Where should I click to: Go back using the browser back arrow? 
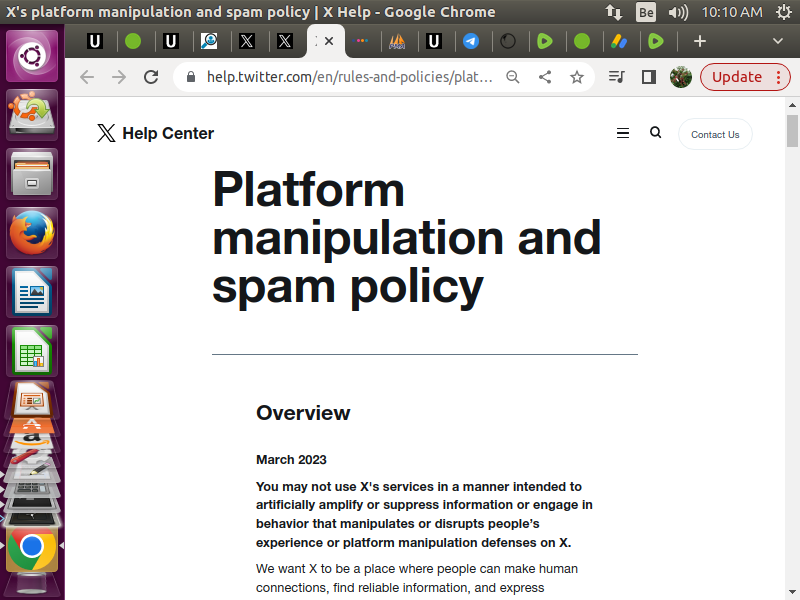[87, 77]
